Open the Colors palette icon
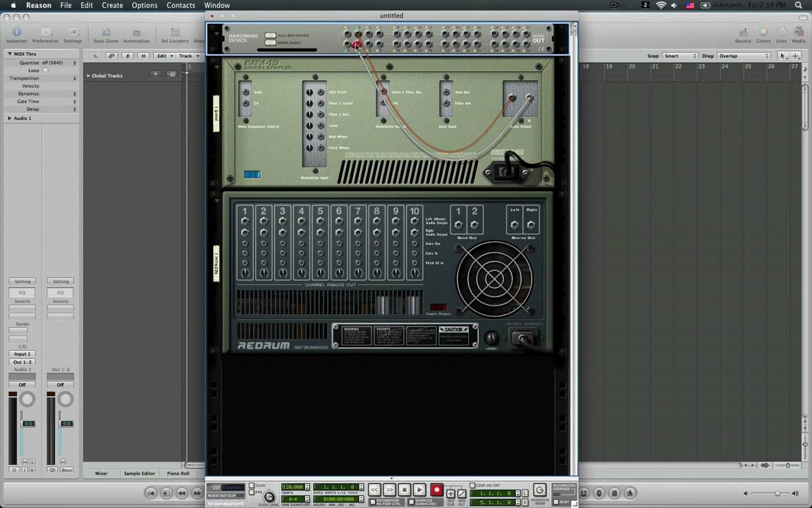 tap(763, 35)
